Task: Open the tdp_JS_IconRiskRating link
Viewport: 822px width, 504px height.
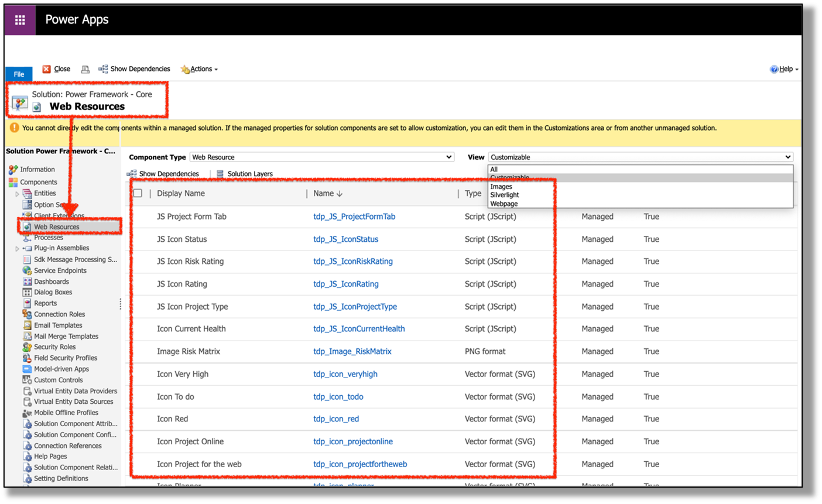Action: click(353, 262)
